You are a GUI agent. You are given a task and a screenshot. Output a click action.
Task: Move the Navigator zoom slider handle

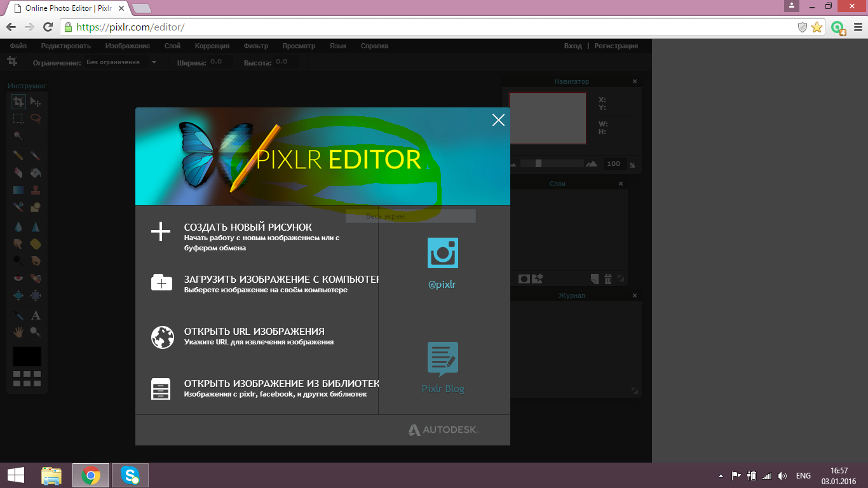tap(538, 163)
